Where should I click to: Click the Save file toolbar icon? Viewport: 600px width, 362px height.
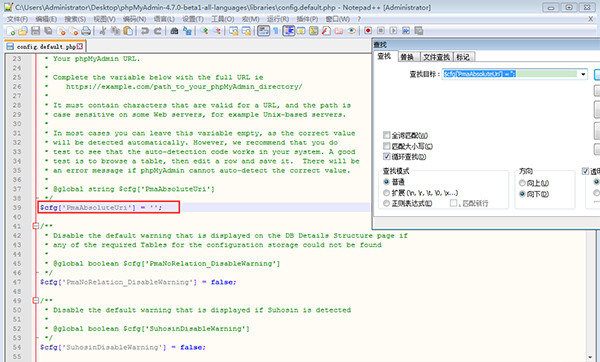click(36, 31)
